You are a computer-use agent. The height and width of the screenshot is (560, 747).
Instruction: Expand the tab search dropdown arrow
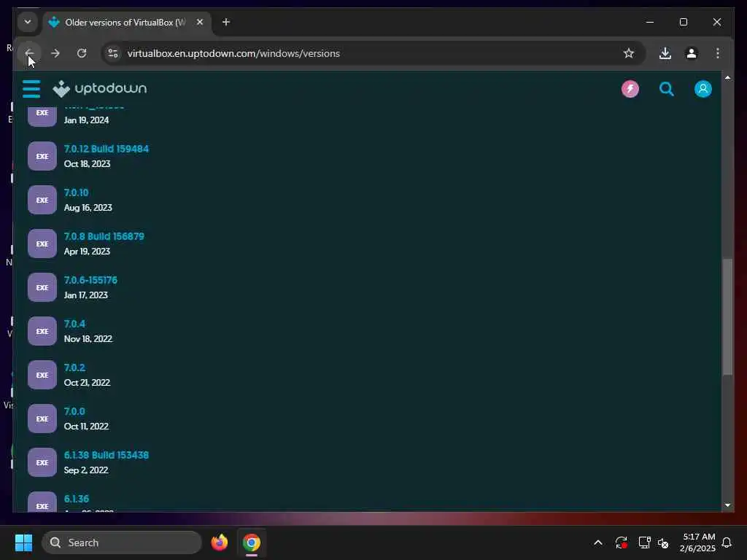[28, 23]
